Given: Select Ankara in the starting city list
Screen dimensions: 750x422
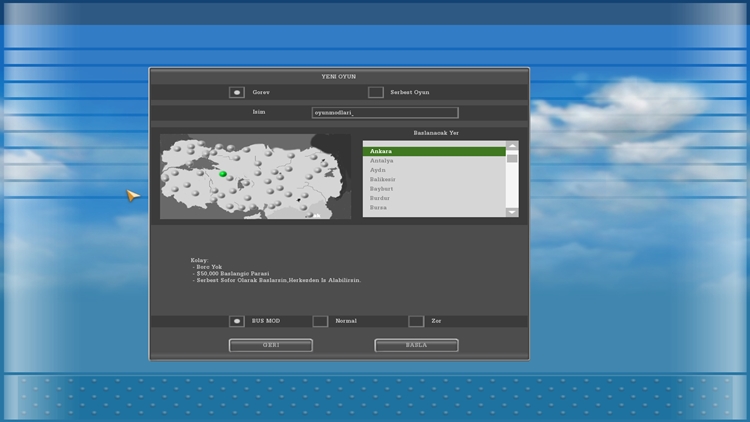Looking at the screenshot, I should pyautogui.click(x=434, y=151).
